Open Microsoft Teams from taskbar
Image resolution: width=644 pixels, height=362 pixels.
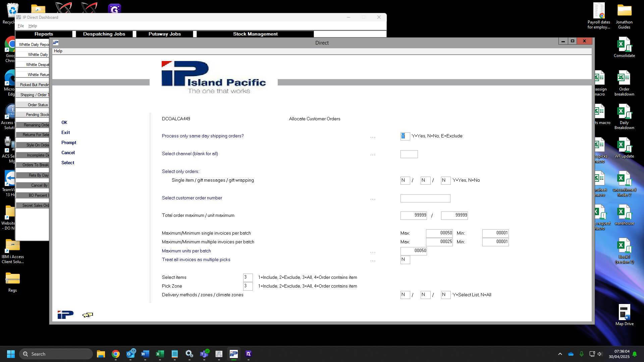click(x=204, y=354)
